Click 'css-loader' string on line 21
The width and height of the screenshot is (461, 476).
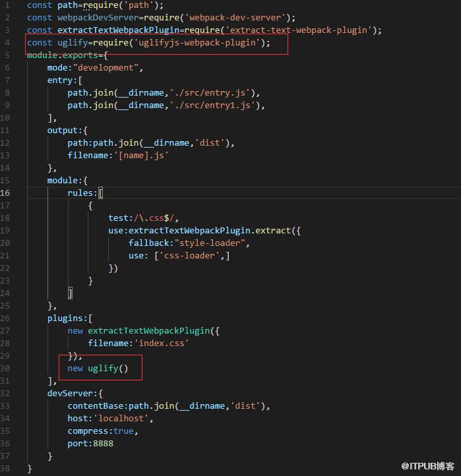click(x=189, y=255)
